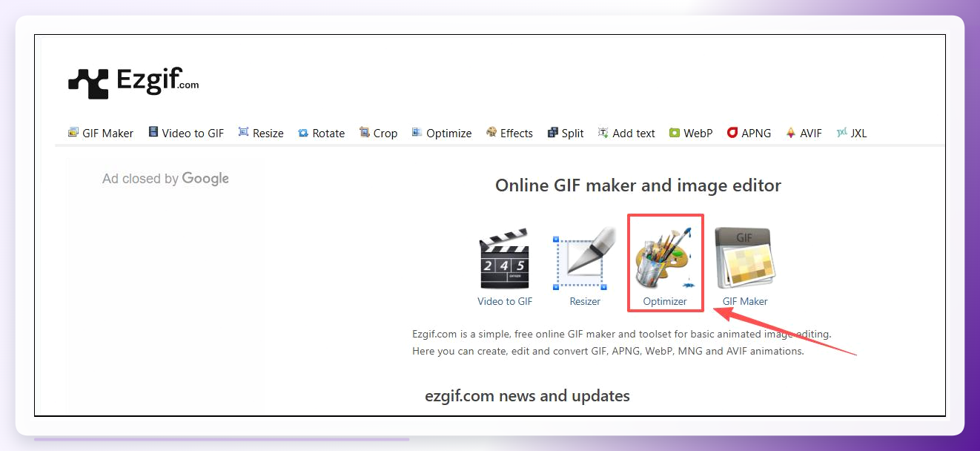Click the Optimizer paint bucket image
This screenshot has height=451, width=980.
(x=665, y=257)
